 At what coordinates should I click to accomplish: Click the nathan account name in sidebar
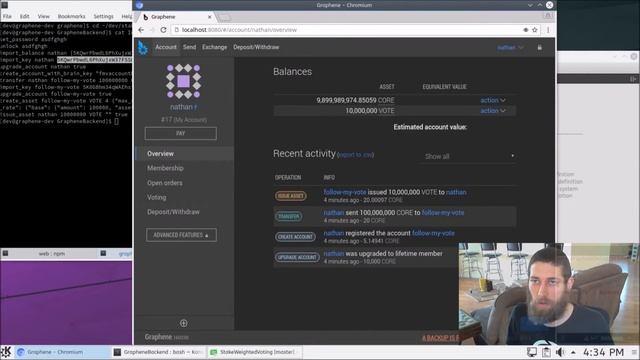(x=181, y=107)
